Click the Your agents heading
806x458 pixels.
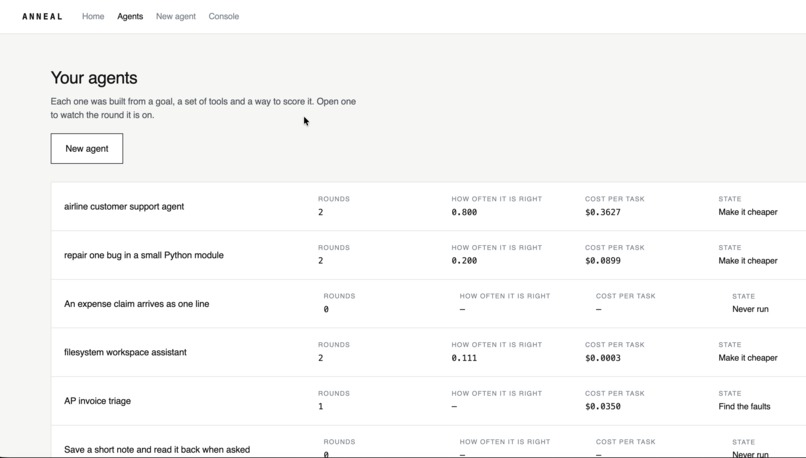(94, 78)
